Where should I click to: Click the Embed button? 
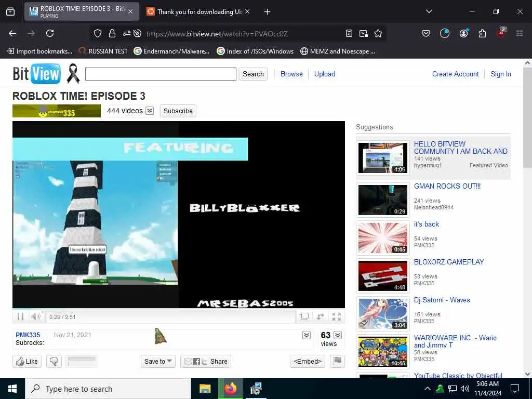(308, 362)
